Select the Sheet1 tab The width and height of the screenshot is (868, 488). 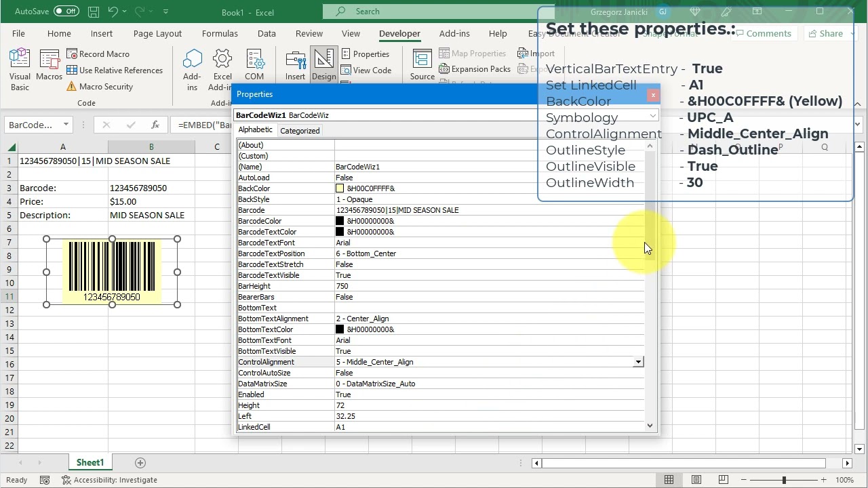(x=90, y=462)
